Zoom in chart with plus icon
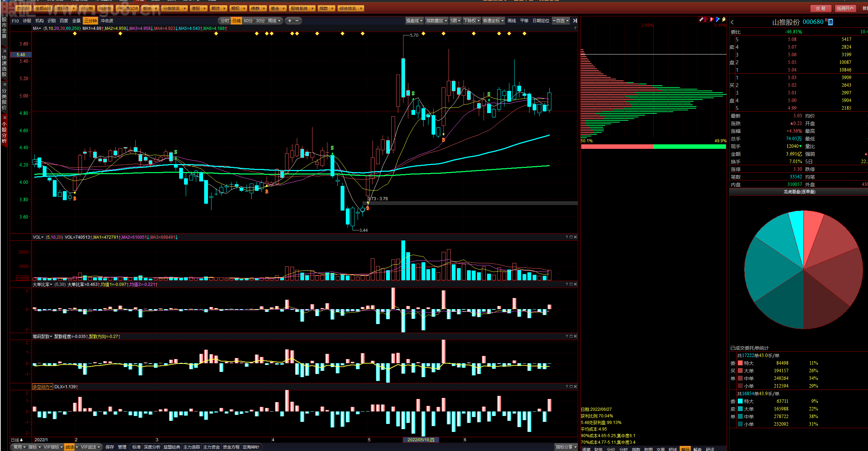This screenshot has width=868, height=451. point(290,21)
